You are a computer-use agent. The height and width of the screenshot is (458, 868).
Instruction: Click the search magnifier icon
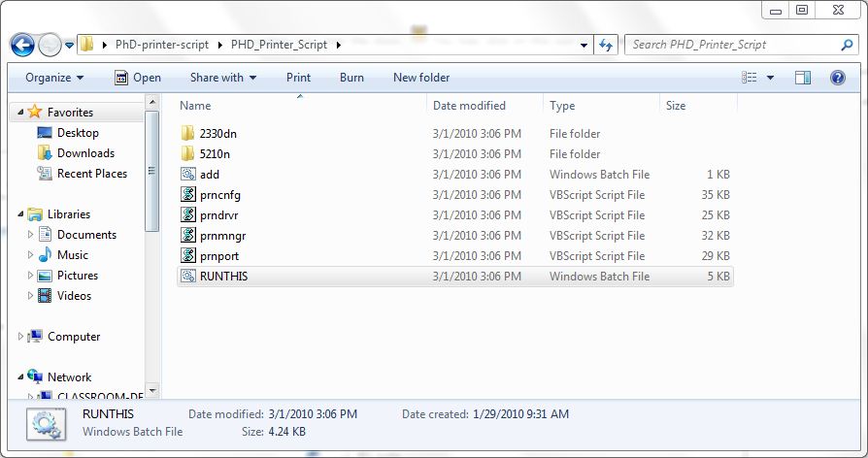pos(847,45)
